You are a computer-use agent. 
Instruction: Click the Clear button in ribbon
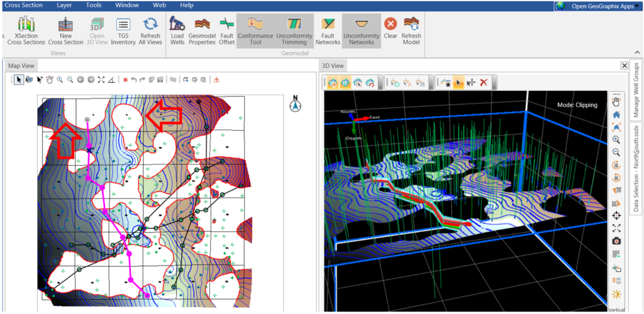coord(391,28)
